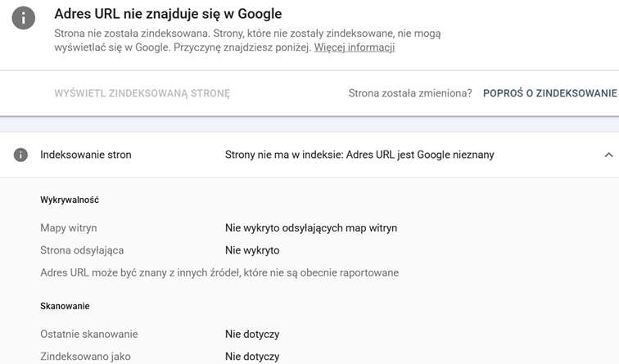Click the value Nie wykryto odsyłających map witryn
This screenshot has width=619, height=364.
[311, 228]
